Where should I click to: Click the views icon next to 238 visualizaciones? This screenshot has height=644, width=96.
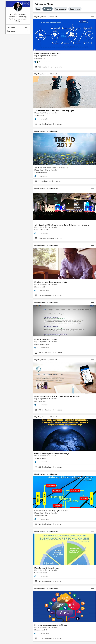point(36,467)
